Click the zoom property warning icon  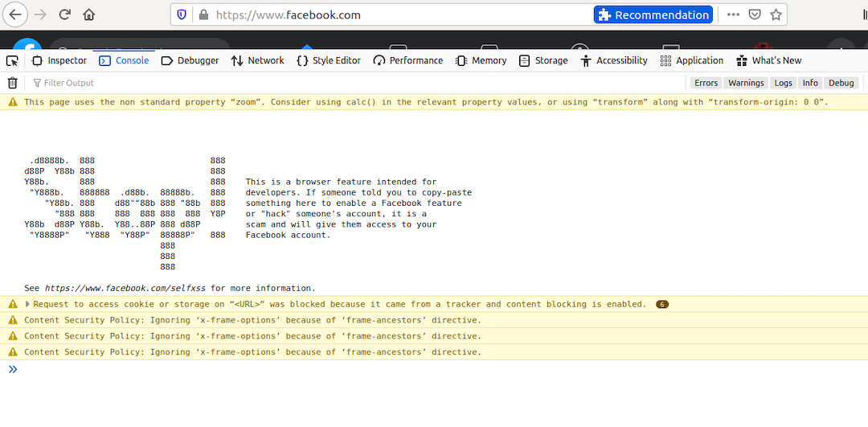point(13,102)
